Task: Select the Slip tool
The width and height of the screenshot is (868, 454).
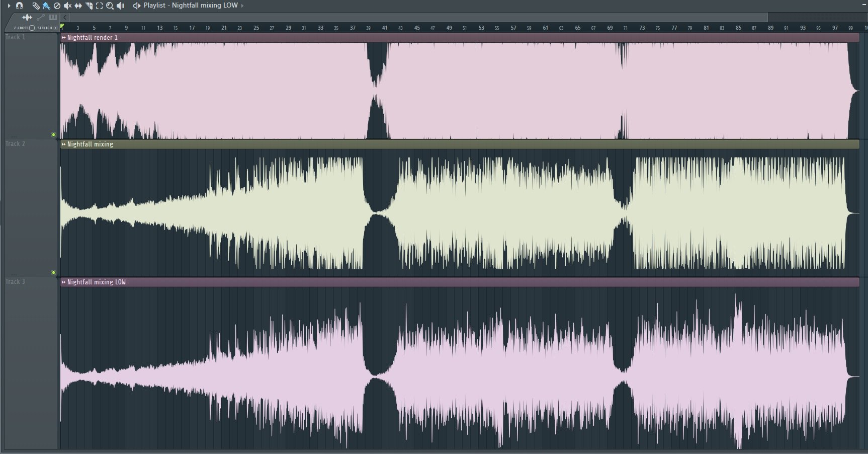Action: [x=78, y=6]
